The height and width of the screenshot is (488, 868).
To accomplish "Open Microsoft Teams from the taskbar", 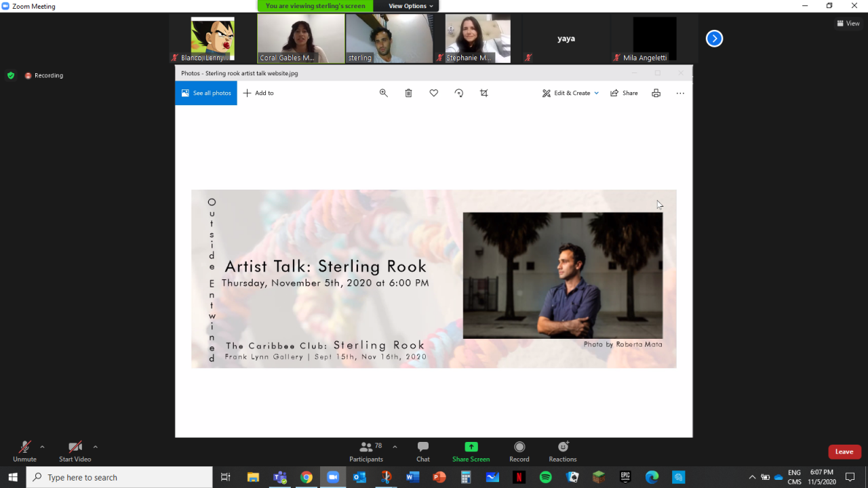I will tap(280, 477).
